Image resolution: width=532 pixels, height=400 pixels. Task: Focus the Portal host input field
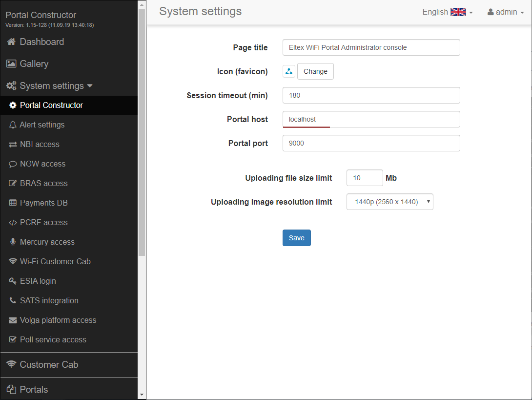pos(371,119)
